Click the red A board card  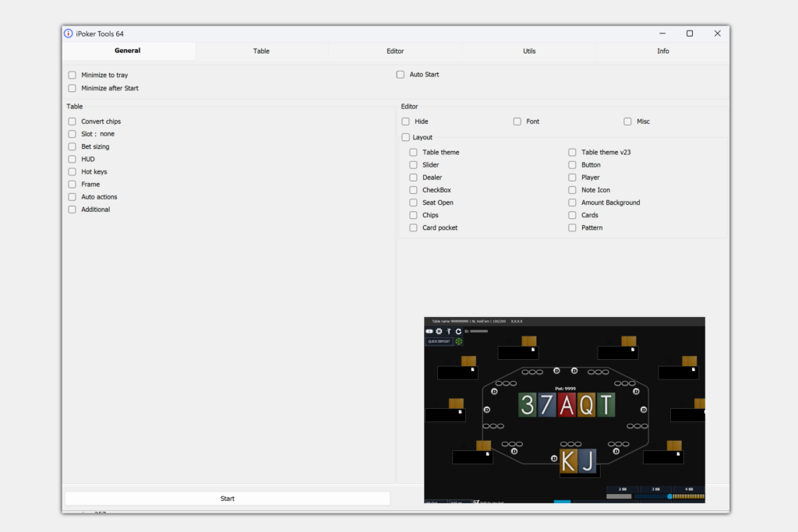[x=567, y=405]
